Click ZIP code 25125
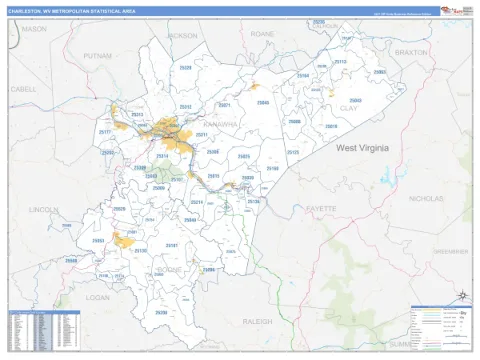The height and width of the screenshot is (360, 480). point(293,152)
